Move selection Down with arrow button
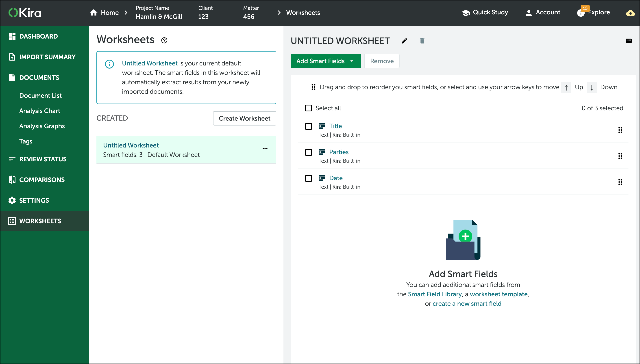The image size is (640, 364). click(592, 87)
